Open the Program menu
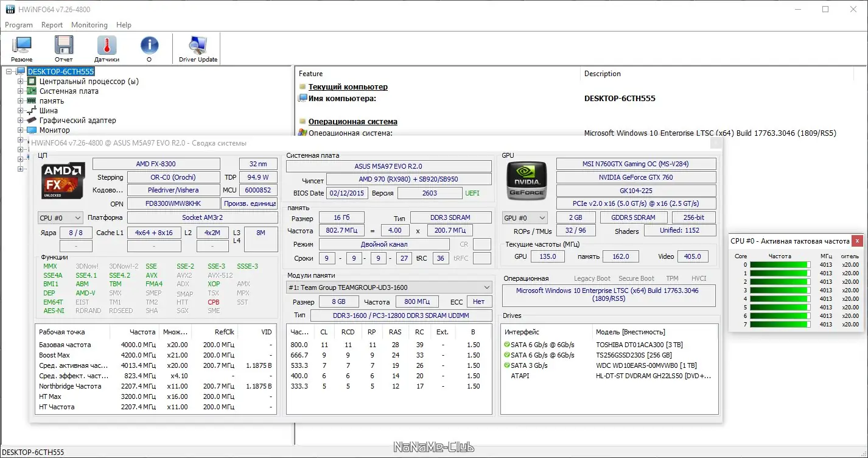The height and width of the screenshot is (458, 868). coord(19,25)
